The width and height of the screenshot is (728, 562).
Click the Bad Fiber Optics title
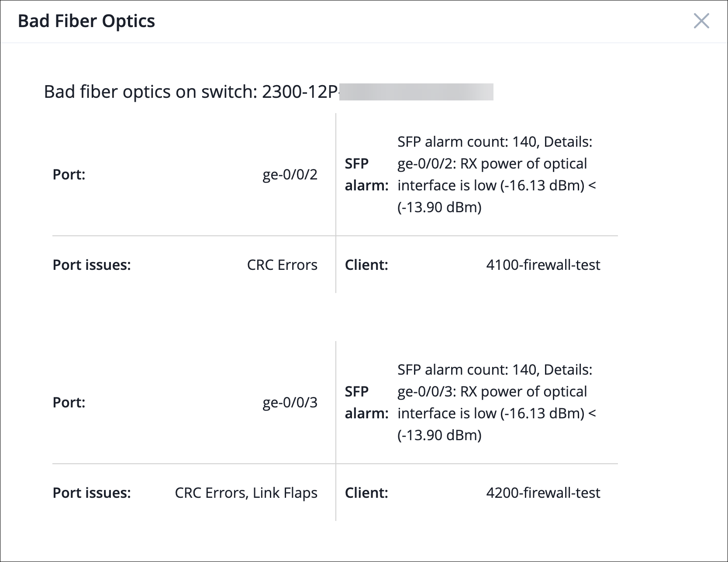click(x=86, y=21)
